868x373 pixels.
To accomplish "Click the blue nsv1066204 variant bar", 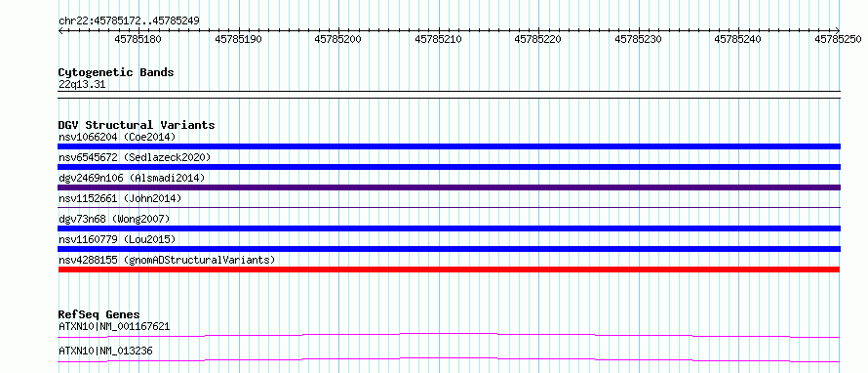I will click(449, 146).
